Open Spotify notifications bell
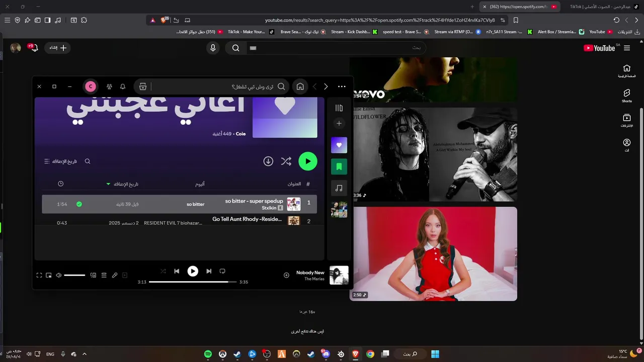Screen dimensions: 644x362 (123, 86)
